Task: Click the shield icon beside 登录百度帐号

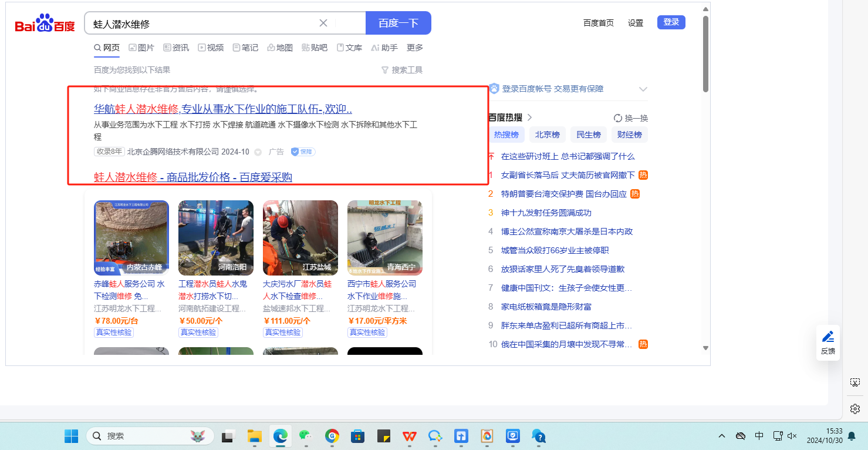Action: (494, 89)
